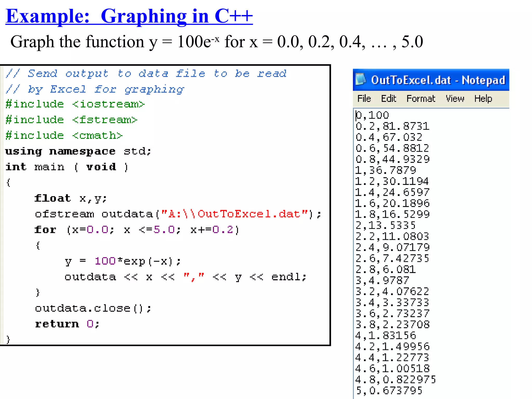Click the code line "int main ( void )"

pyautogui.click(x=67, y=167)
